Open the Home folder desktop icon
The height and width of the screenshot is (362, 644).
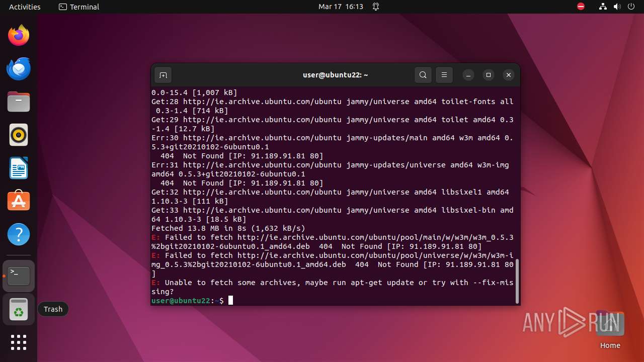point(610,330)
